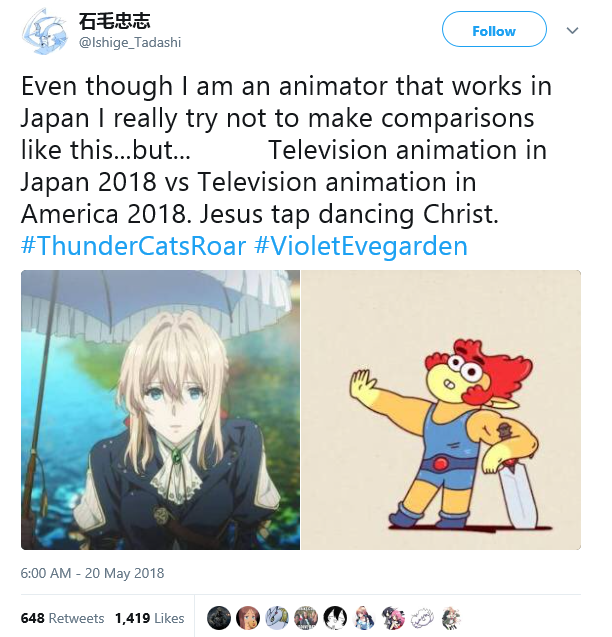This screenshot has height=637, width=612.
Task: Open the white scribble sketch liker avatar
Action: coord(423,618)
